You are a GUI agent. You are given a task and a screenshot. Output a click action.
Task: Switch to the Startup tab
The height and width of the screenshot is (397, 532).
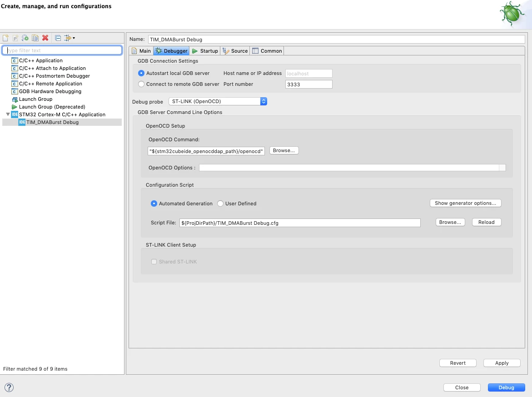tap(205, 51)
